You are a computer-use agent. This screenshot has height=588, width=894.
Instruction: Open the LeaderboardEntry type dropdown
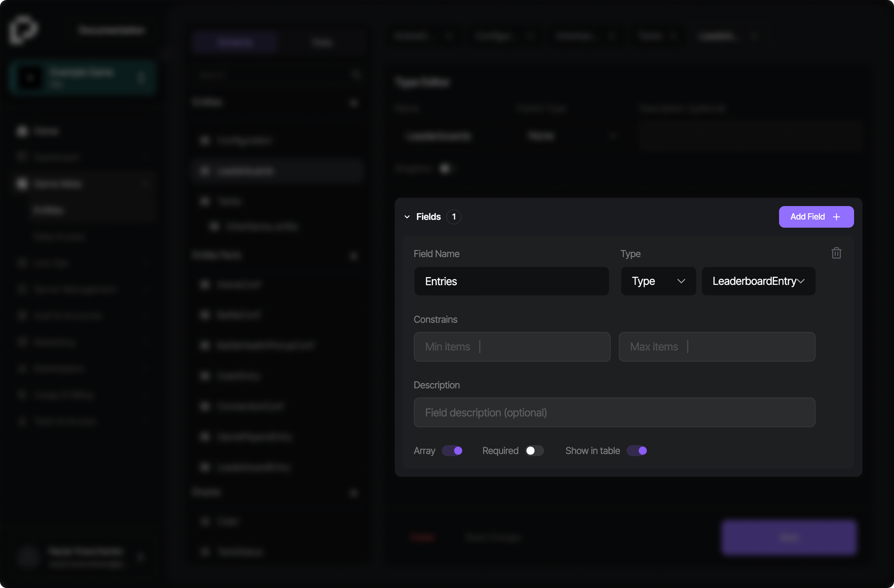point(758,281)
